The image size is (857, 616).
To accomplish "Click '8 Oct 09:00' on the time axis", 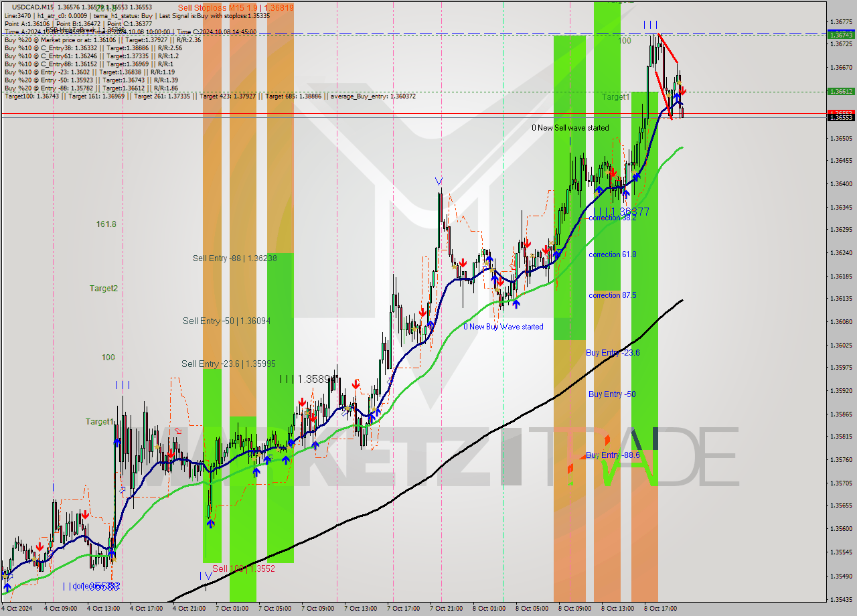I will (575, 609).
